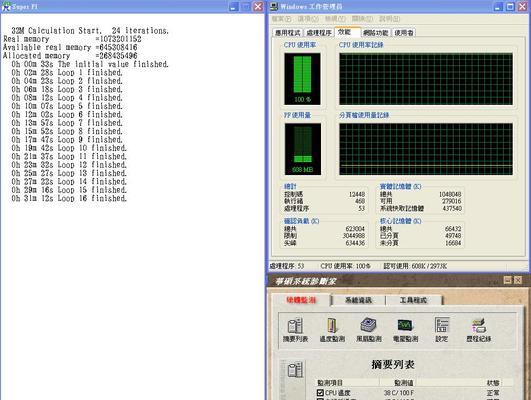Screen dimensions: 531x400
Task: Open the 風扇監測 fan monitor icon
Action: click(369, 330)
